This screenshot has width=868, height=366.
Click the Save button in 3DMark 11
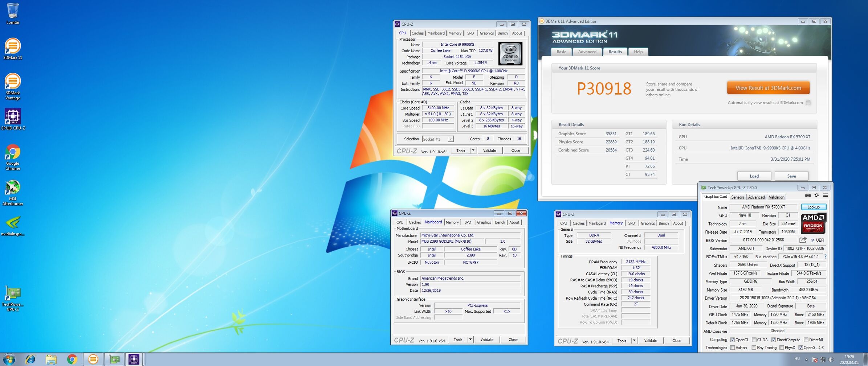coord(791,176)
